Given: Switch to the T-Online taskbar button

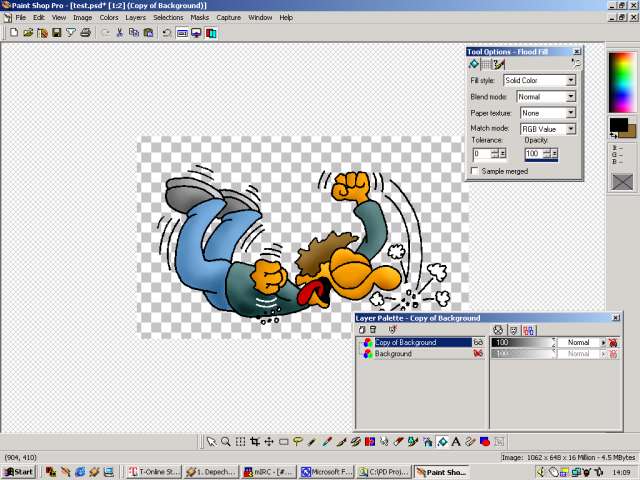Looking at the screenshot, I should click(x=154, y=472).
